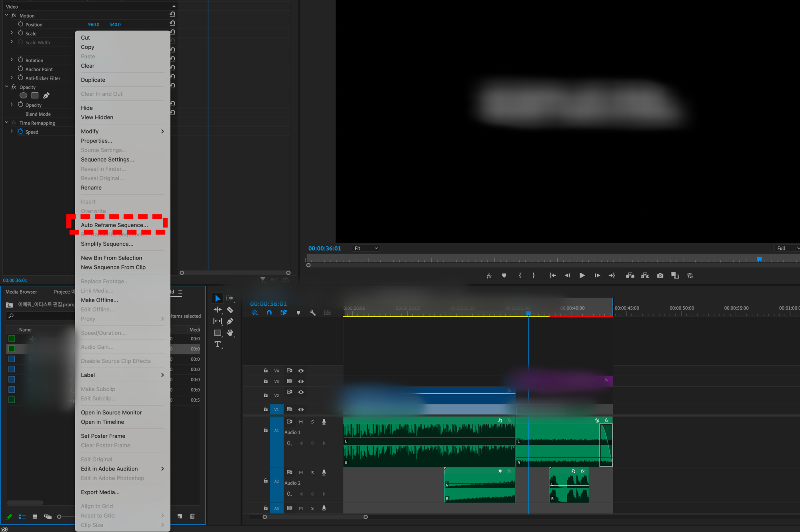Select the Hand tool
Image resolution: width=800 pixels, height=532 pixels.
[x=230, y=333]
